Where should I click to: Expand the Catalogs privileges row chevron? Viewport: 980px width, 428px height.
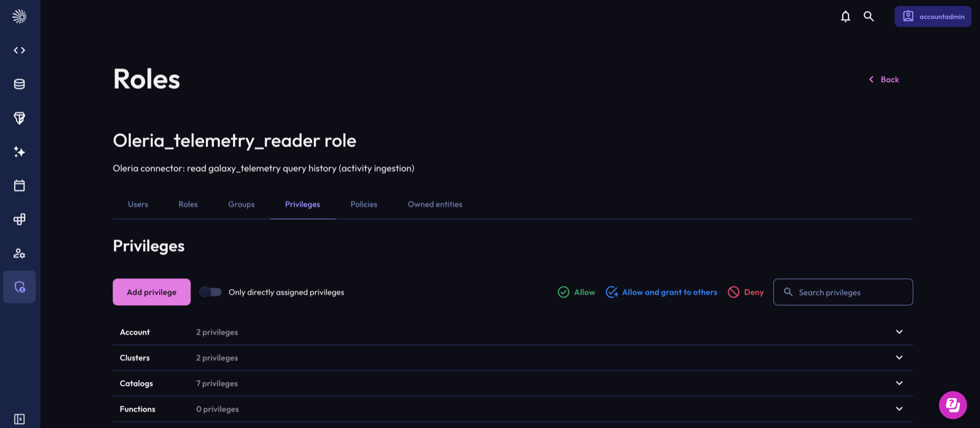899,383
